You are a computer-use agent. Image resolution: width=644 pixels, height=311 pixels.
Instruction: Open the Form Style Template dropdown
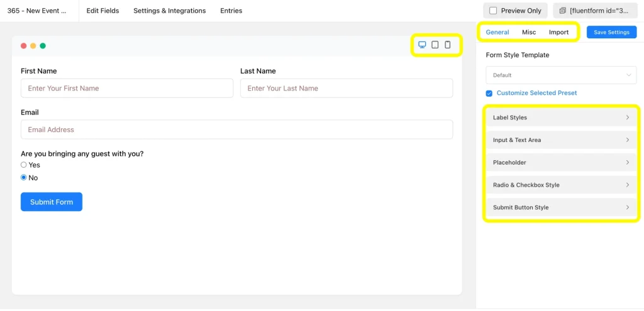pos(561,75)
